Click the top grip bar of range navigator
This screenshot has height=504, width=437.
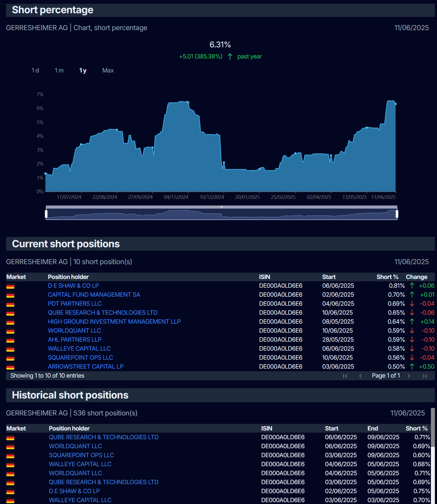(222, 207)
